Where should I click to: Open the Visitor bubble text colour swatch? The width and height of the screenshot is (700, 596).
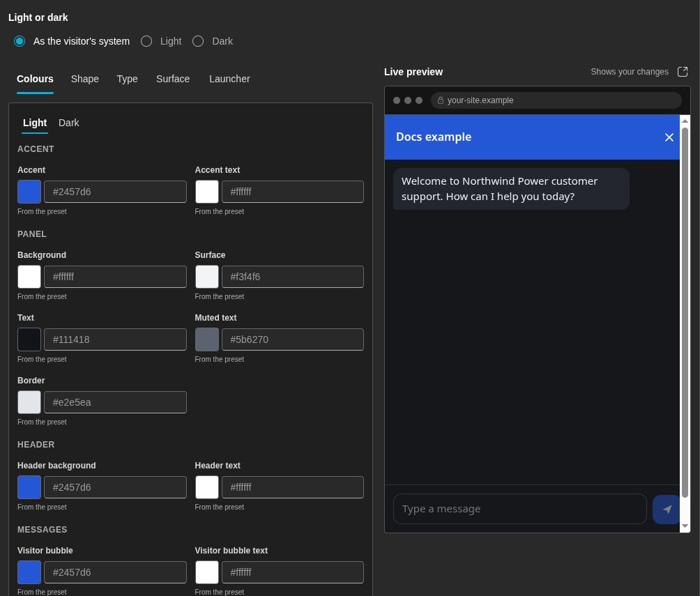coord(206,572)
